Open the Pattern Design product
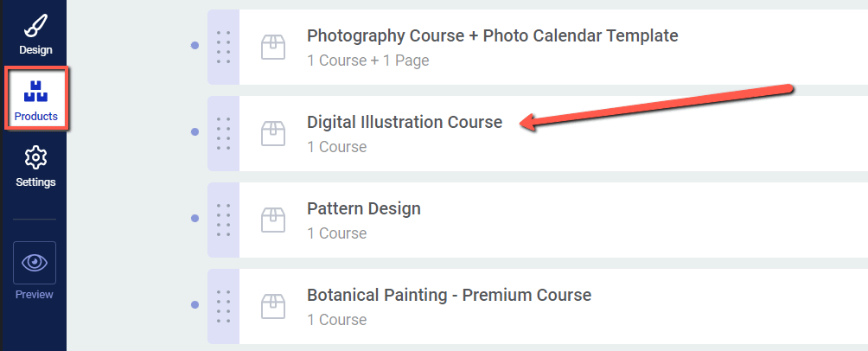This screenshot has height=351, width=868. point(364,208)
